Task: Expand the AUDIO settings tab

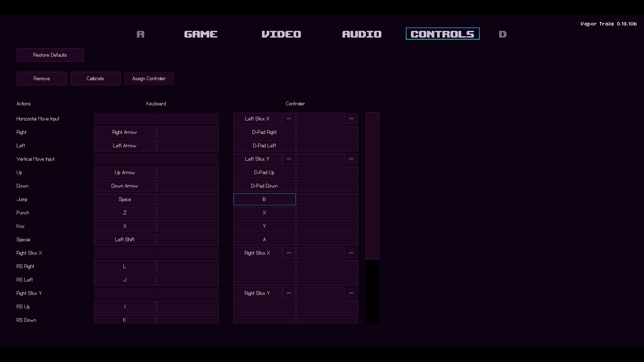Action: click(362, 34)
